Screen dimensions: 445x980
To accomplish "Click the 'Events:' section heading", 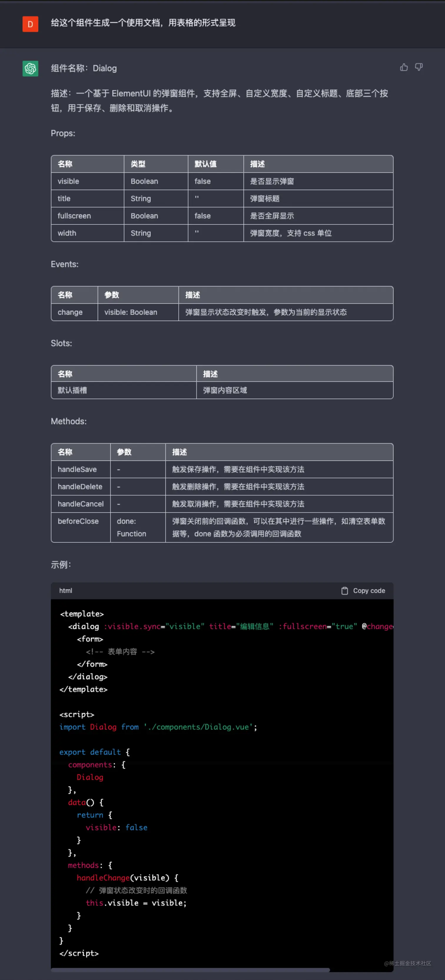I will click(x=65, y=264).
